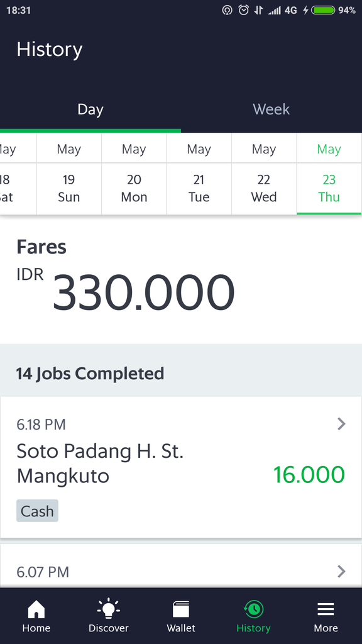Viewport: 362px width, 644px height.
Task: Select May 22 Wed date
Action: (x=264, y=179)
